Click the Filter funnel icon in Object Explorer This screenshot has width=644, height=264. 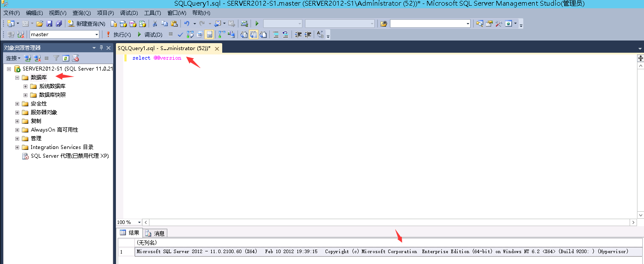coord(56,58)
